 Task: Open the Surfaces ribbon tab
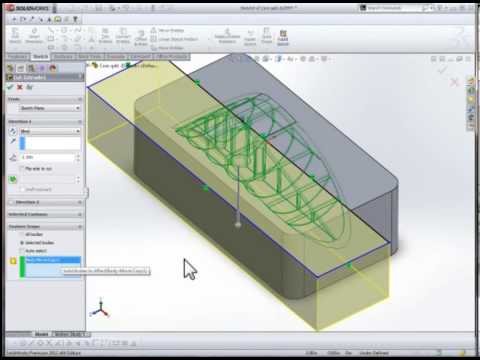pos(63,57)
